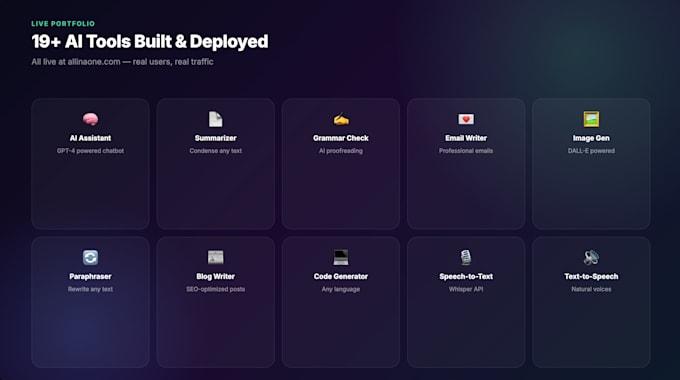Open the AI Assistant card title
680x380 pixels.
90,138
